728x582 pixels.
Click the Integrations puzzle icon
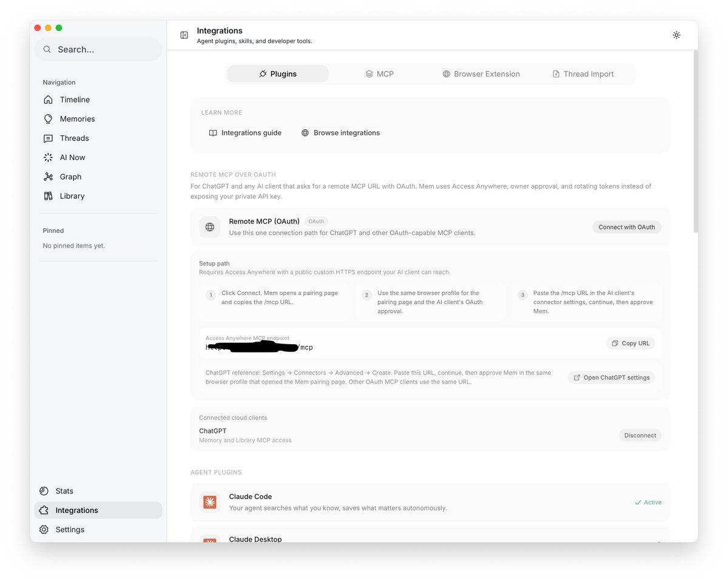click(44, 510)
